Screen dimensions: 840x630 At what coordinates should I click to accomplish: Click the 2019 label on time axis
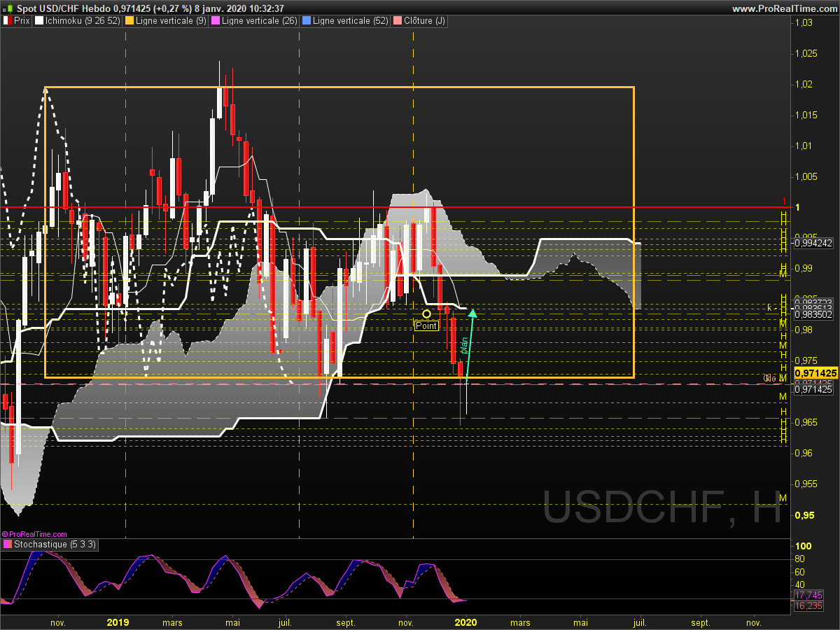point(118,622)
